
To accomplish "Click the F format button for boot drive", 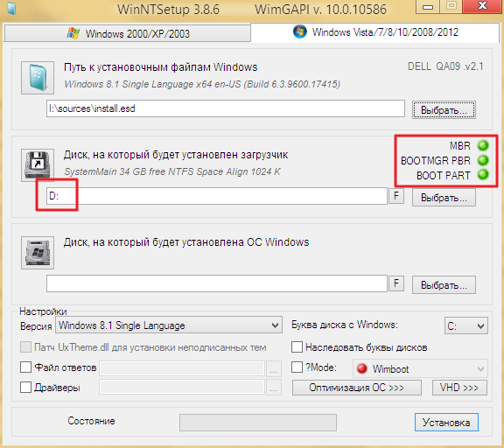I will click(396, 195).
